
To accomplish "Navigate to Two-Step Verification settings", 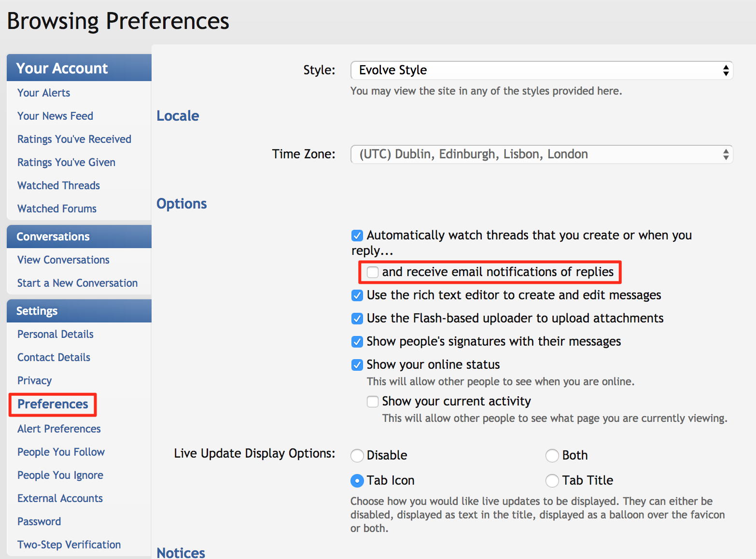I will (x=69, y=545).
